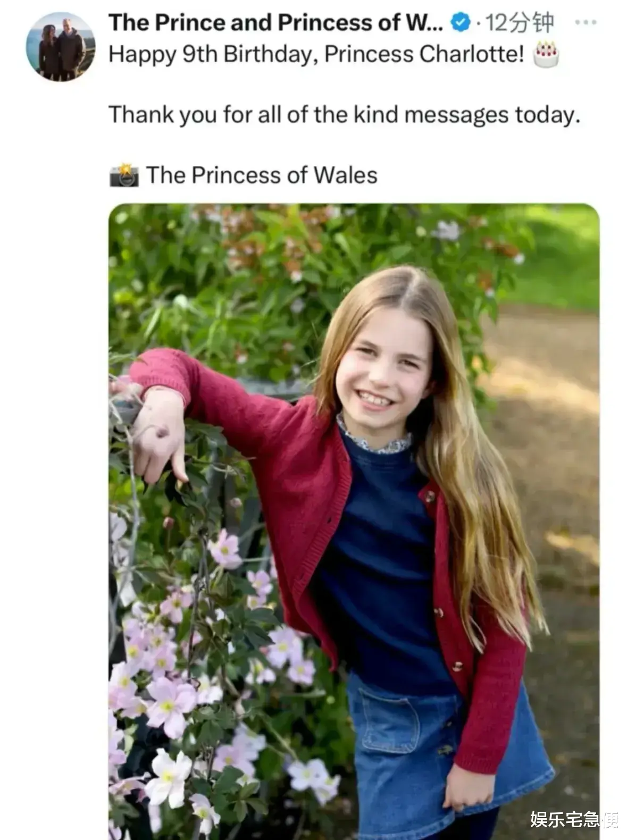
Task: Click 'The Princess of Wales' photo credit
Action: [x=262, y=175]
